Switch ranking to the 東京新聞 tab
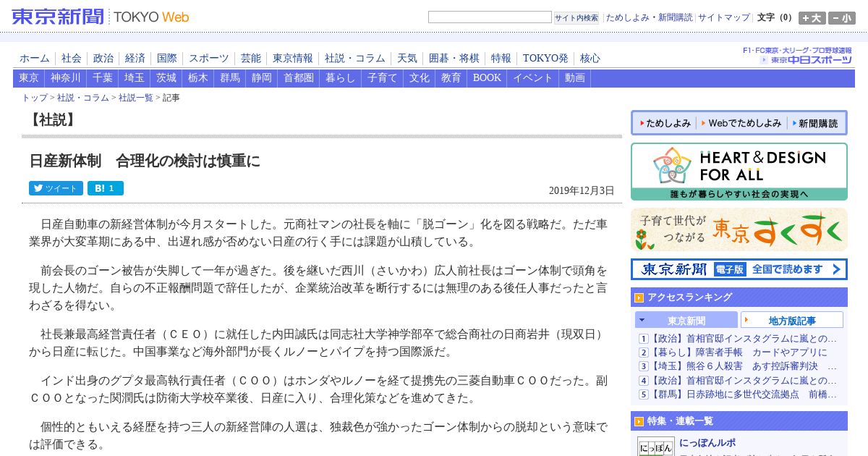The width and height of the screenshot is (868, 456). point(686,320)
